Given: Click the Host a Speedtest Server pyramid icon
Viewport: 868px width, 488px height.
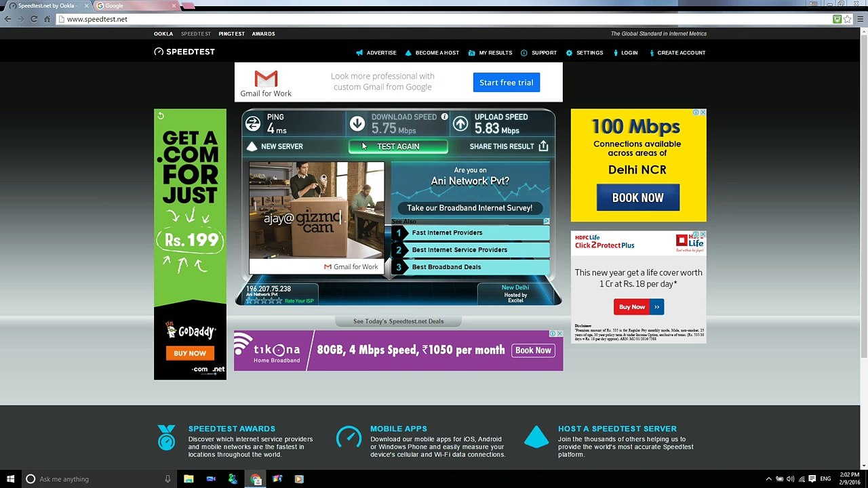Looking at the screenshot, I should pyautogui.click(x=536, y=437).
